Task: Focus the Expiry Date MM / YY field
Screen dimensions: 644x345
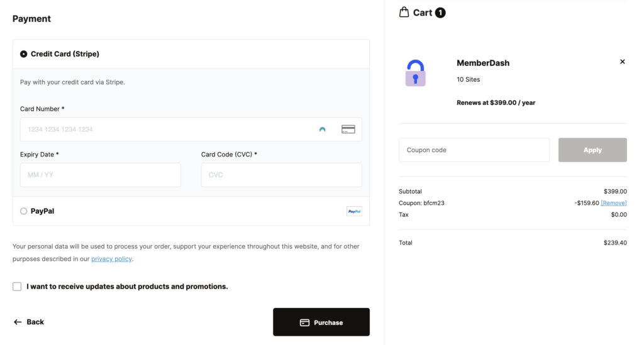Action: tap(101, 175)
